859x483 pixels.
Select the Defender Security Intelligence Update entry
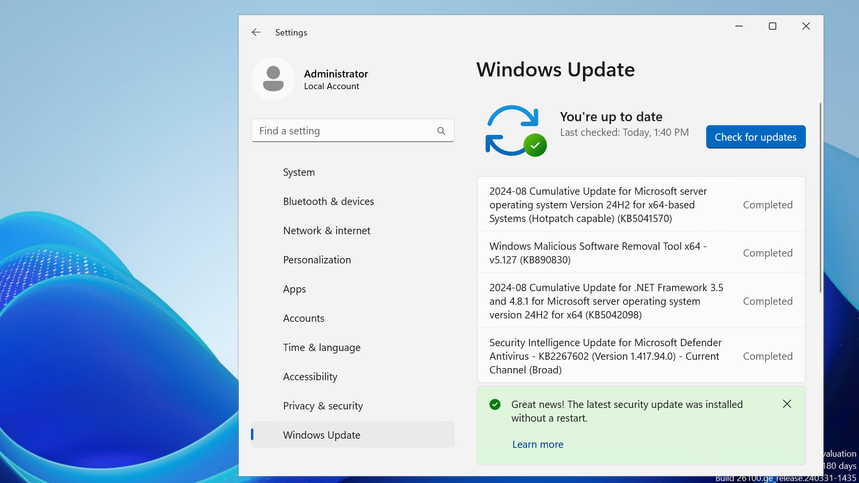tap(641, 356)
